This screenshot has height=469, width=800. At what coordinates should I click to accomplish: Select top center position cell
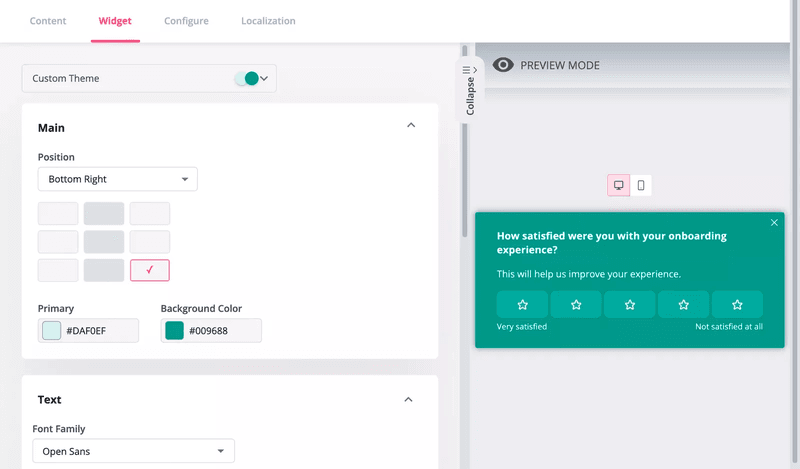coord(104,213)
